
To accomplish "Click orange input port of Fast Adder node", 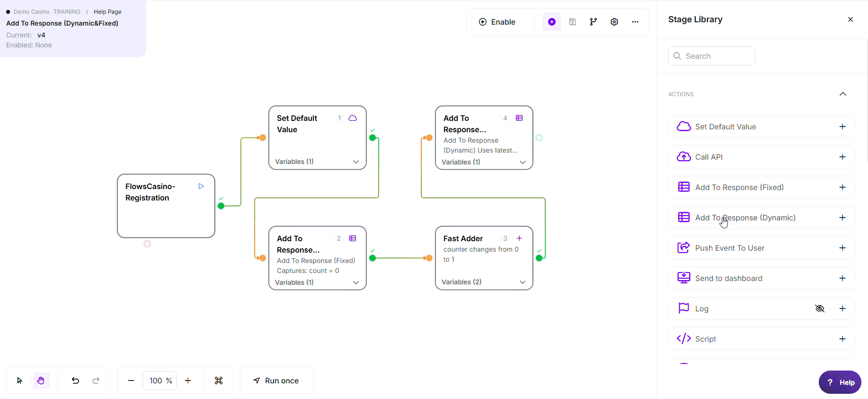I will [x=429, y=258].
